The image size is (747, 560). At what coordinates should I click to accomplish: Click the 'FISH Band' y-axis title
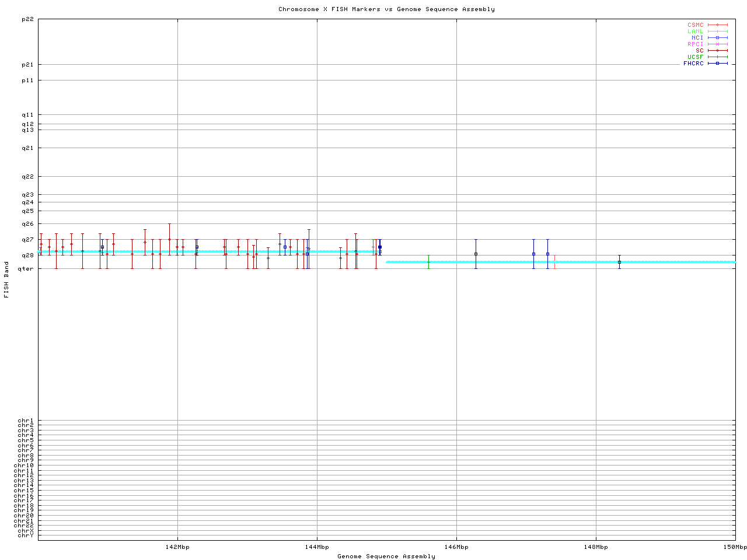pos(6,280)
